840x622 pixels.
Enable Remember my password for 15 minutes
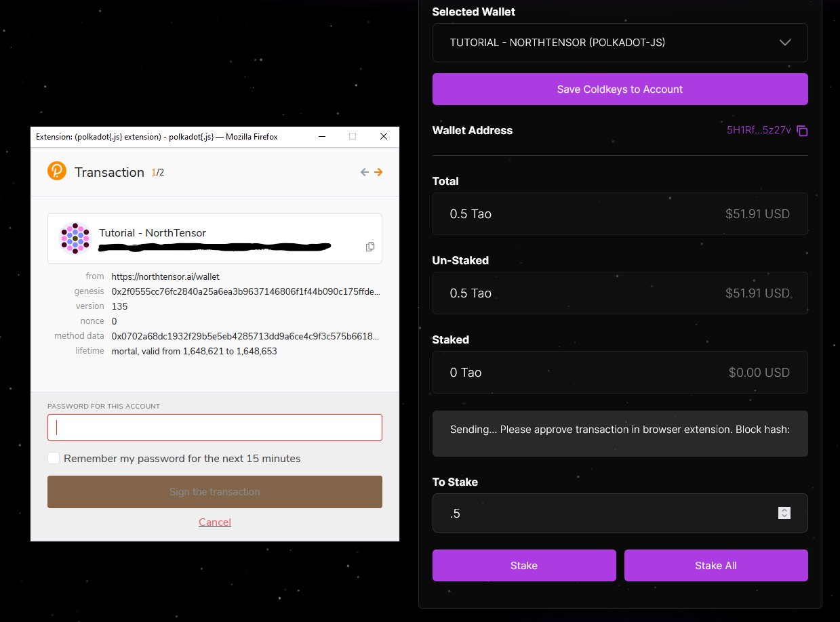(x=54, y=458)
